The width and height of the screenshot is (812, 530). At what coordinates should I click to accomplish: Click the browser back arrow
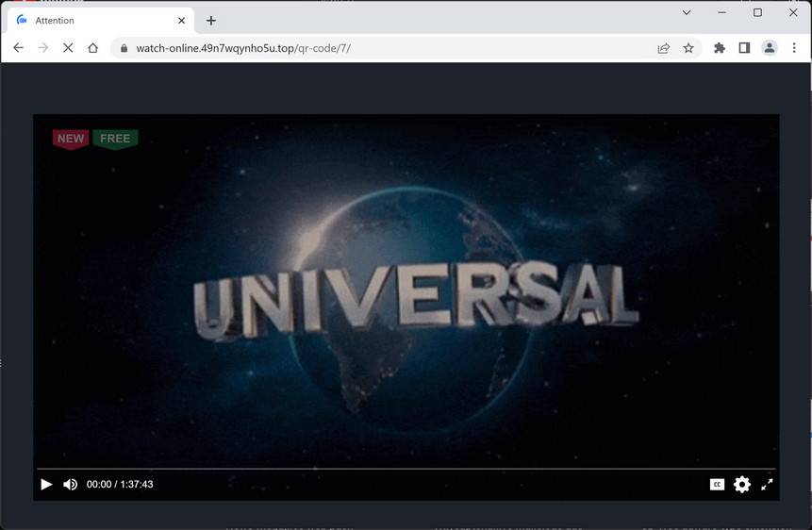pos(18,48)
